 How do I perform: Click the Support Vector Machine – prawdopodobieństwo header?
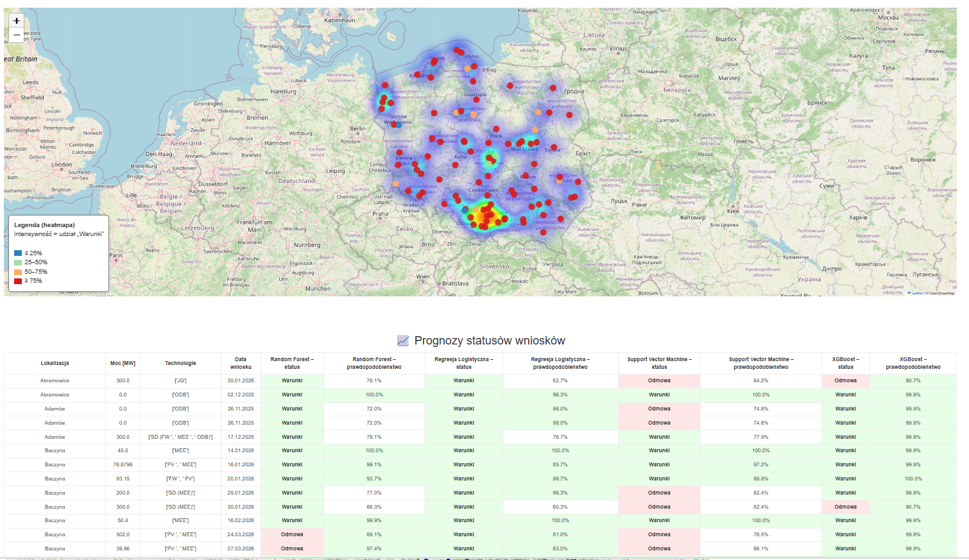761,363
